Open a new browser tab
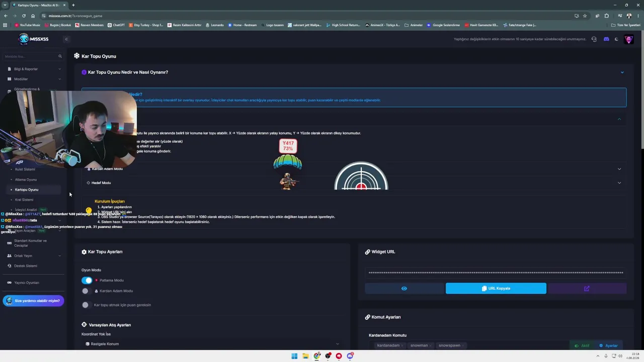The width and height of the screenshot is (644, 362). pyautogui.click(x=73, y=5)
